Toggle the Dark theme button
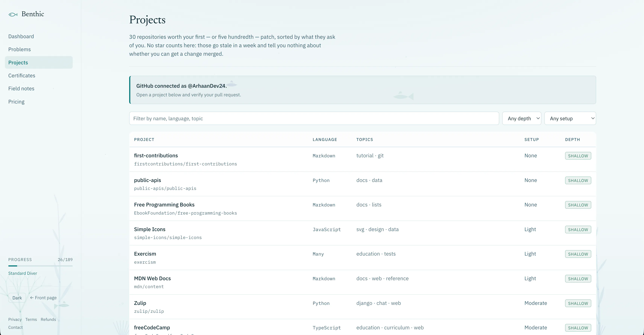The image size is (644, 335). [17, 298]
